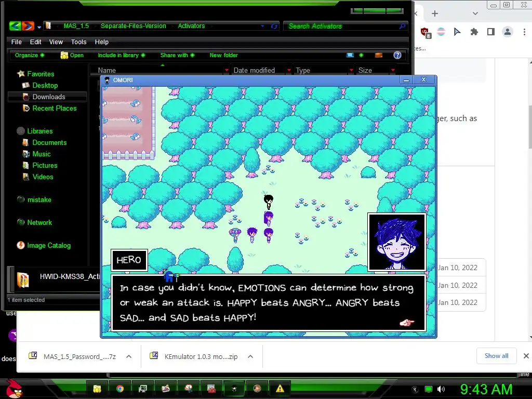
Task: Click the volume speaker tray icon
Action: click(441, 389)
